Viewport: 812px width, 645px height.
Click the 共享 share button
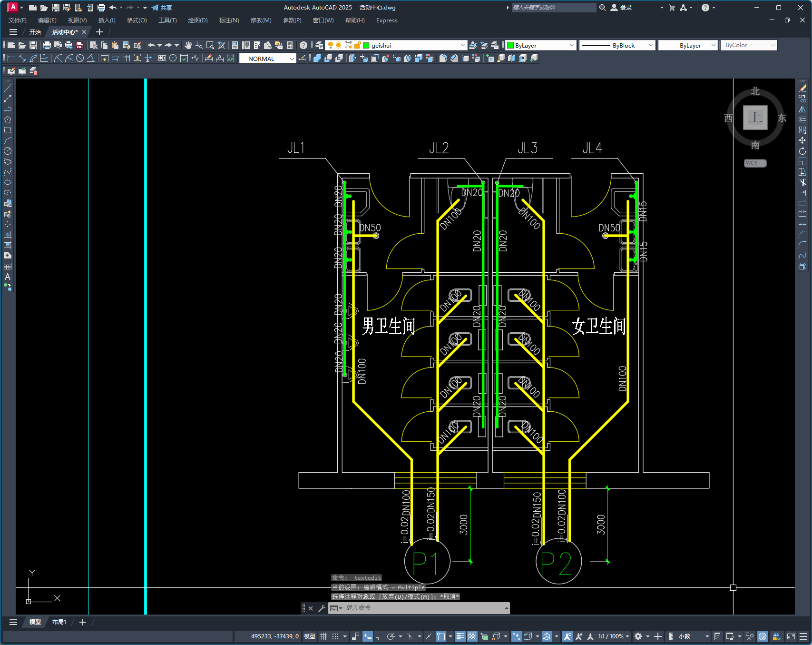pos(162,8)
